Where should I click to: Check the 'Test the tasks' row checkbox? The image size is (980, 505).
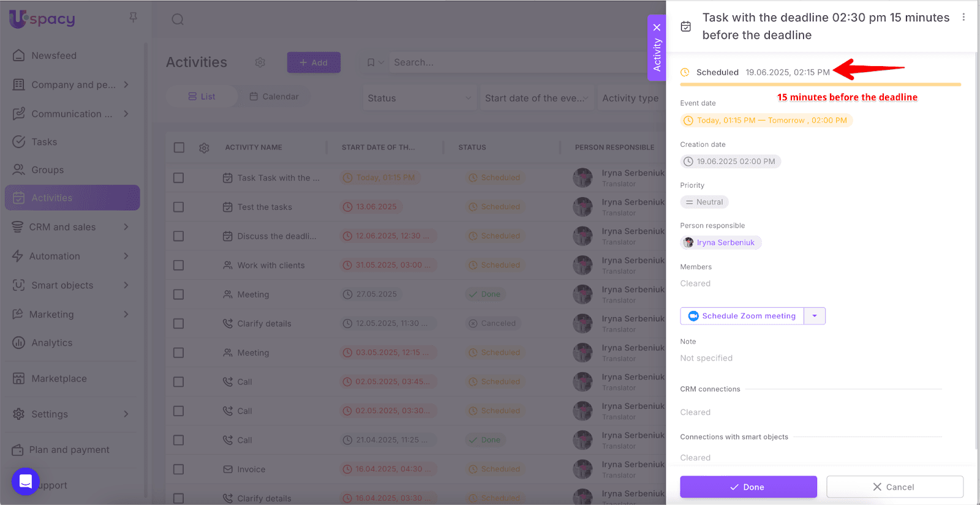tap(179, 207)
